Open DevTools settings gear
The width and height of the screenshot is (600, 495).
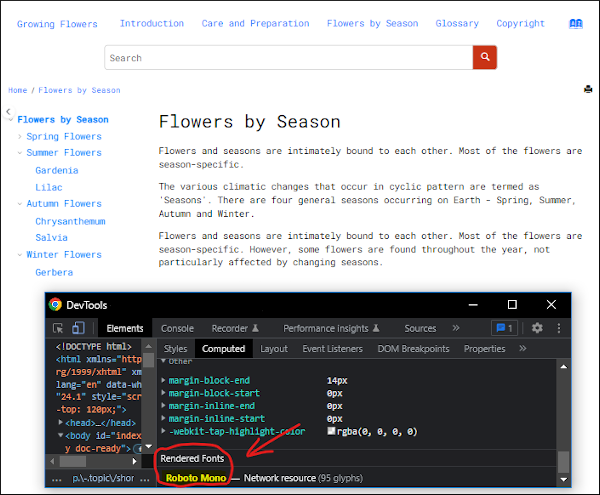pyautogui.click(x=537, y=328)
